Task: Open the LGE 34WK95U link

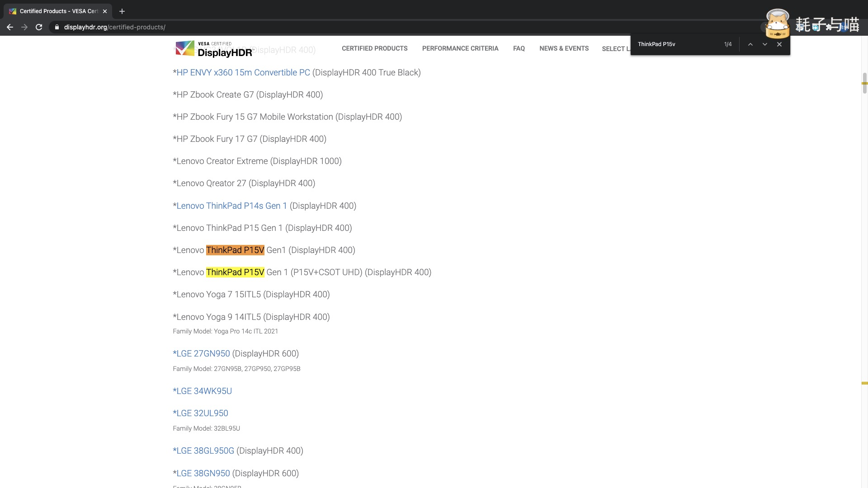Action: [202, 391]
